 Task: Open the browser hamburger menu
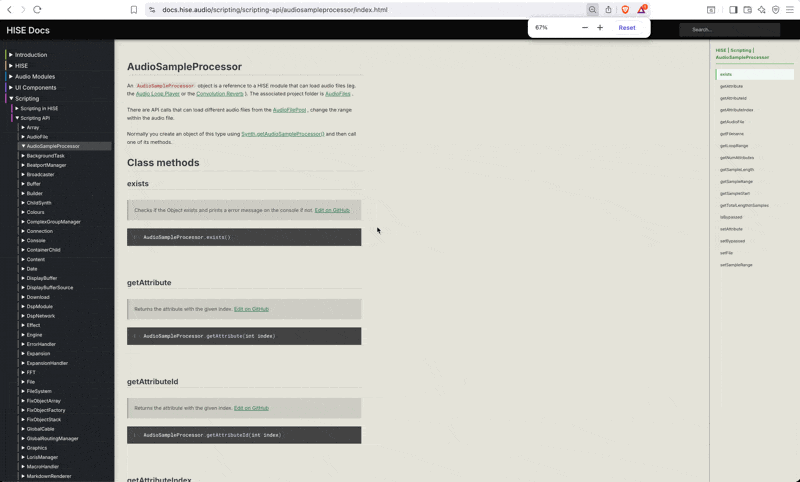[789, 10]
